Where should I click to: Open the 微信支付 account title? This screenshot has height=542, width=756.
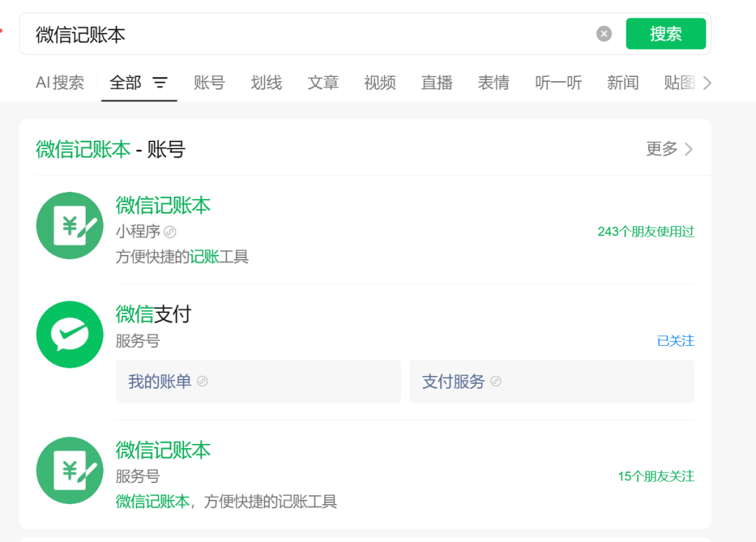(153, 315)
